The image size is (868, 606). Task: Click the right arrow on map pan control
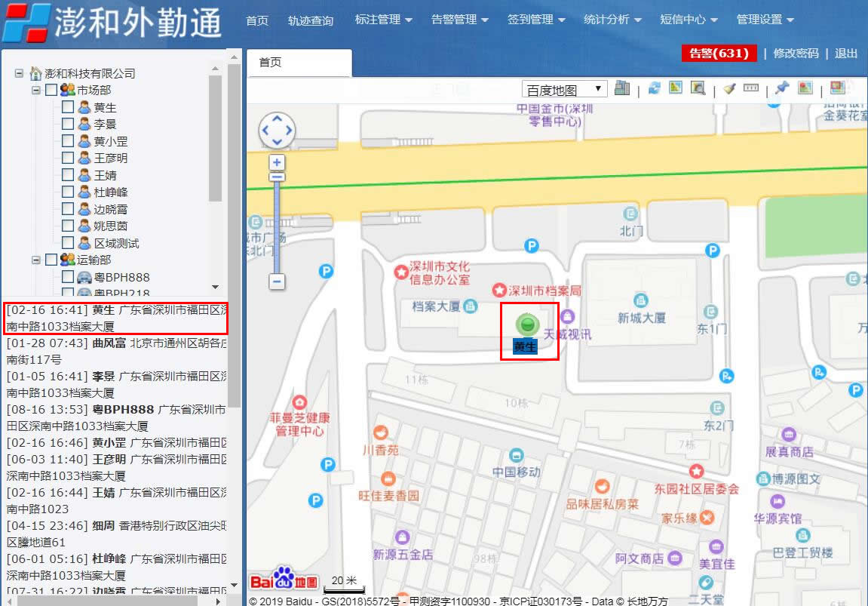click(x=289, y=131)
